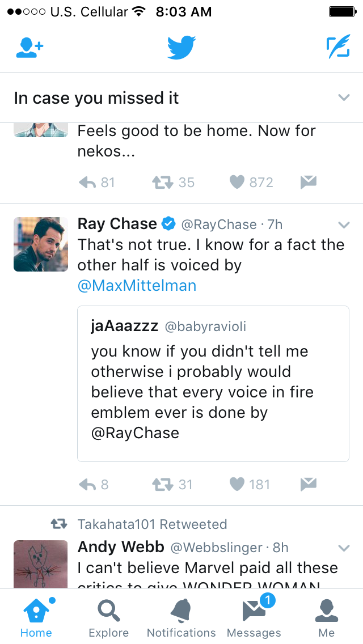
Task: Open options chevron on Andy Webb's tweet
Action: pos(344,548)
